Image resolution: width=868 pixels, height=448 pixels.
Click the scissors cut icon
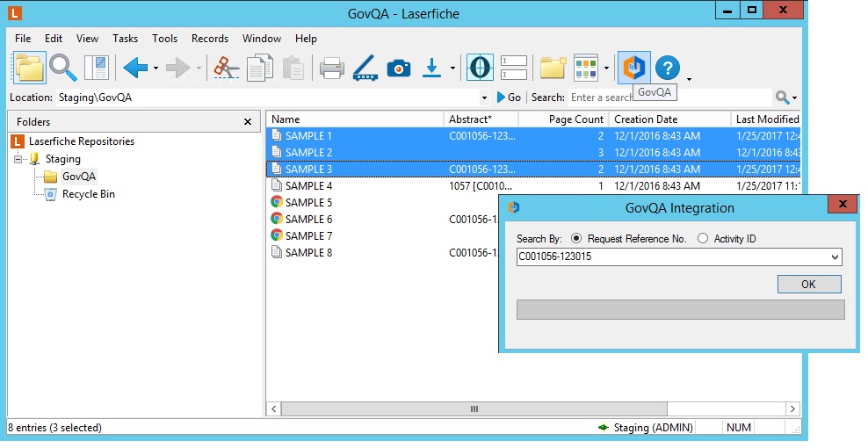click(227, 68)
